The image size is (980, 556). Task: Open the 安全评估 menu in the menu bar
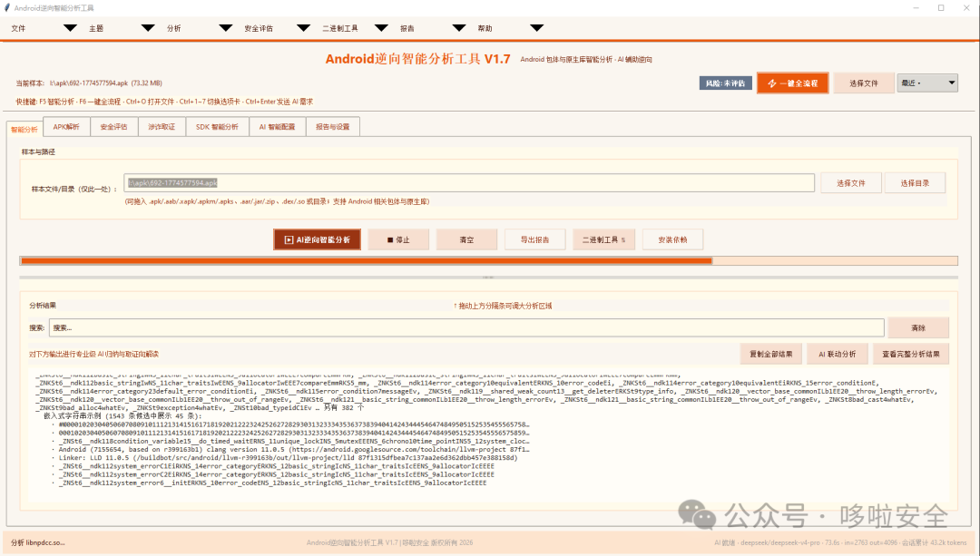click(x=258, y=28)
